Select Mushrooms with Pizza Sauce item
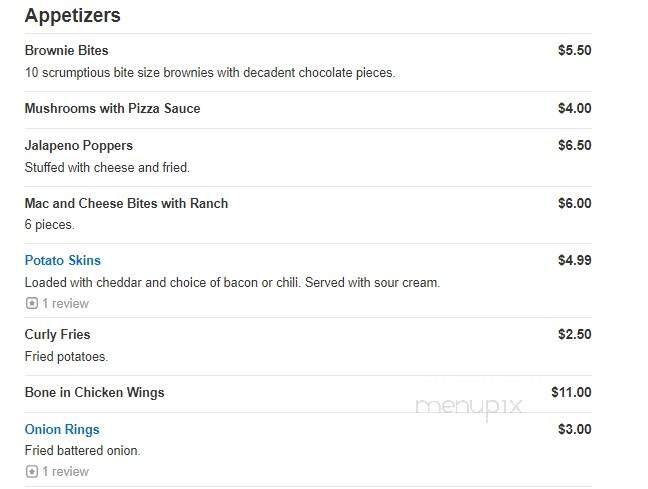Image resolution: width=648 pixels, height=489 pixels. click(112, 108)
